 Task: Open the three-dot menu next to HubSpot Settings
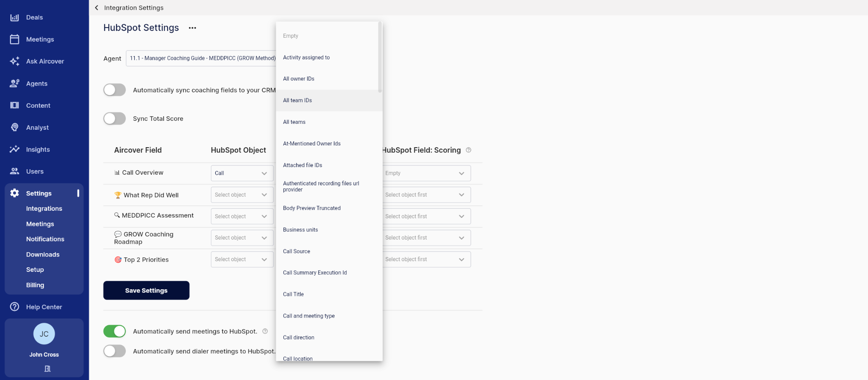pyautogui.click(x=192, y=28)
